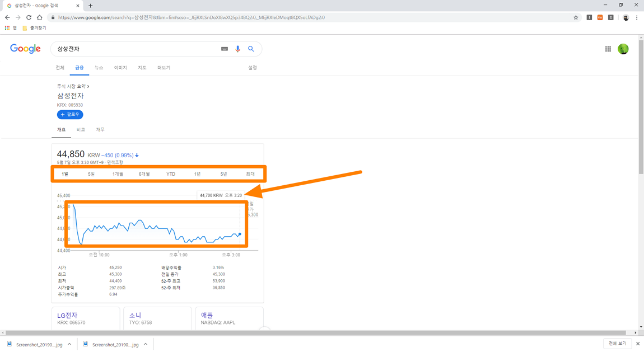Select the 최대 chart range
The image size is (644, 352).
pos(250,174)
